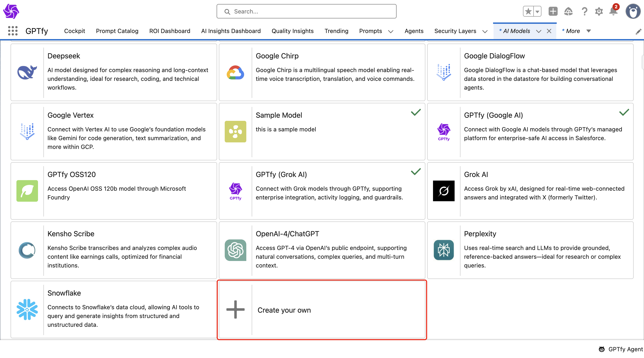
Task: Click the OpenAI ChatGPT logo icon
Action: (235, 250)
